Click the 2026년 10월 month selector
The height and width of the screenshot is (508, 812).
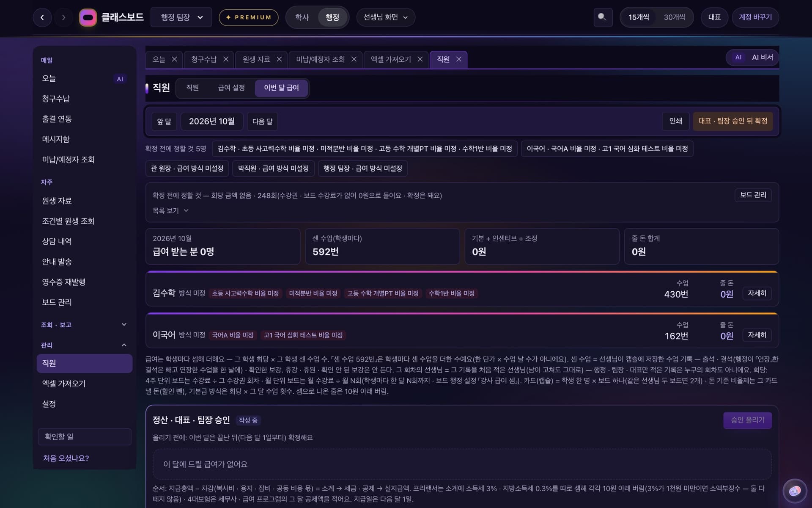click(212, 121)
